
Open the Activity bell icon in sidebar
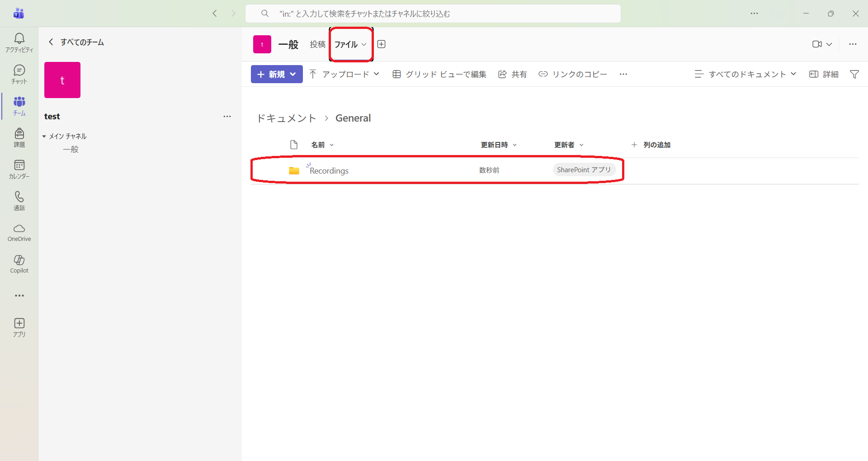click(x=19, y=42)
